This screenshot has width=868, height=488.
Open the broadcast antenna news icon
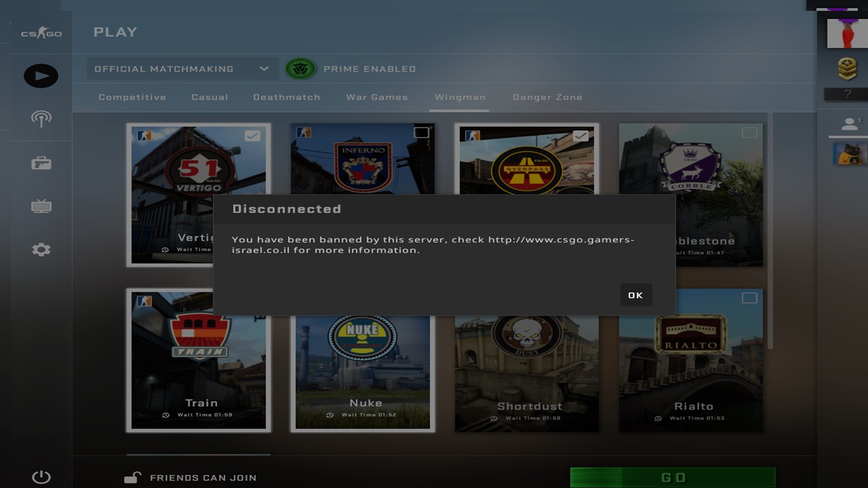coord(41,119)
